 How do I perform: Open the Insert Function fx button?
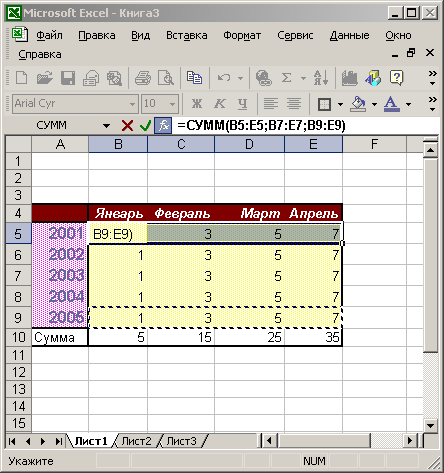tap(163, 126)
